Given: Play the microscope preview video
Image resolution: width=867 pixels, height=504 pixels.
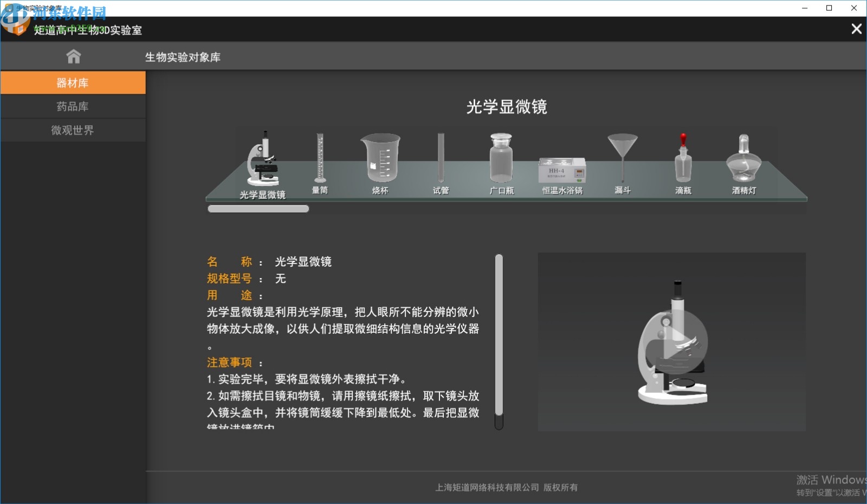Looking at the screenshot, I should pos(674,341).
